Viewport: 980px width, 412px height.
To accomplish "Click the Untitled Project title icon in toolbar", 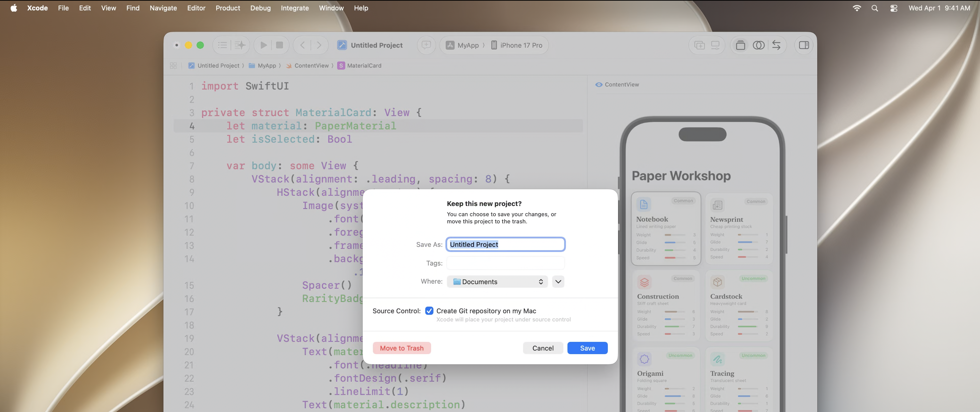I will pos(342,45).
